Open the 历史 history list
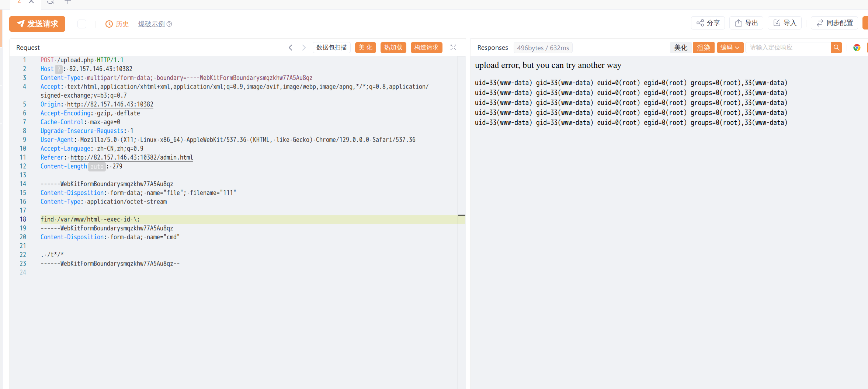This screenshot has height=389, width=868. click(117, 24)
